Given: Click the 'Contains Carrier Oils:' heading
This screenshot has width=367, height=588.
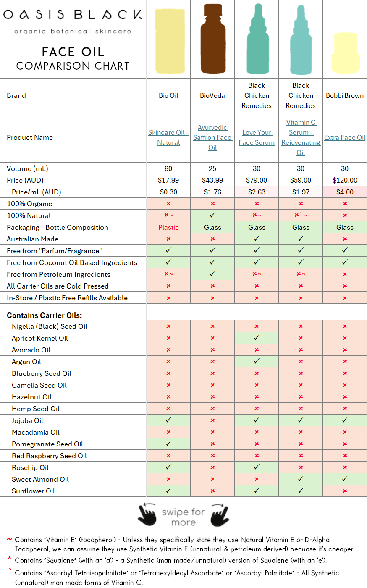Looking at the screenshot, I should (x=45, y=315).
